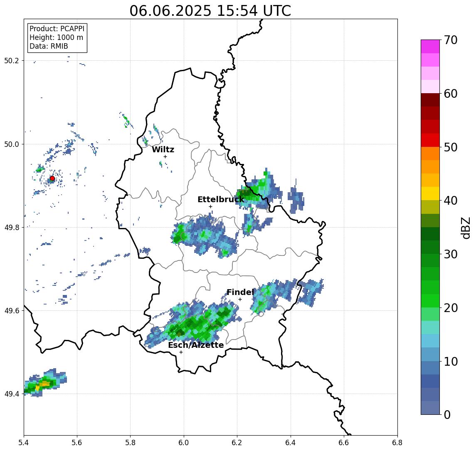Click the bright red swatch above 50
Viewport: 476px width, 451px height.
(x=430, y=140)
